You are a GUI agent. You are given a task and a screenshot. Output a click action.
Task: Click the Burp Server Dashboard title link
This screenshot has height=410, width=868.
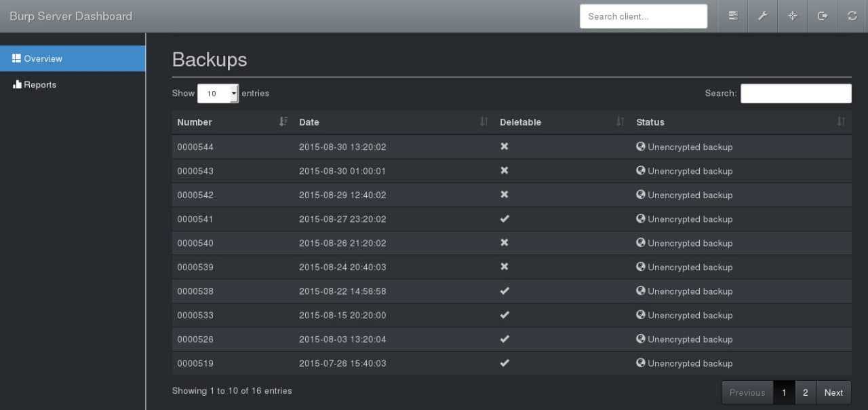coord(71,16)
